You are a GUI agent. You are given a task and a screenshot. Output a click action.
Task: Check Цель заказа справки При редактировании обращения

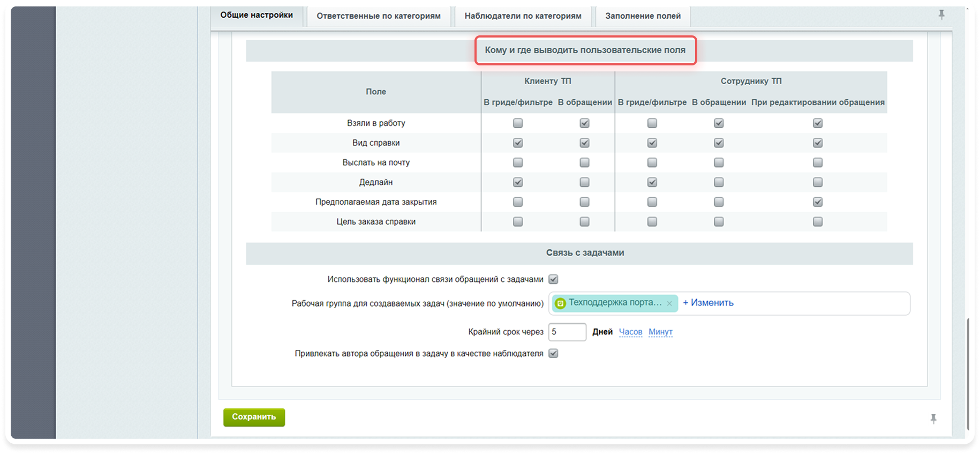(818, 221)
